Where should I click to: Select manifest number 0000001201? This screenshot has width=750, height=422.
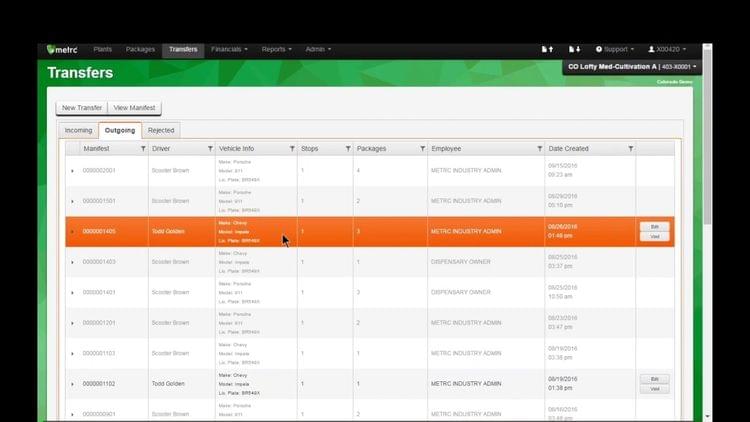pyautogui.click(x=99, y=323)
